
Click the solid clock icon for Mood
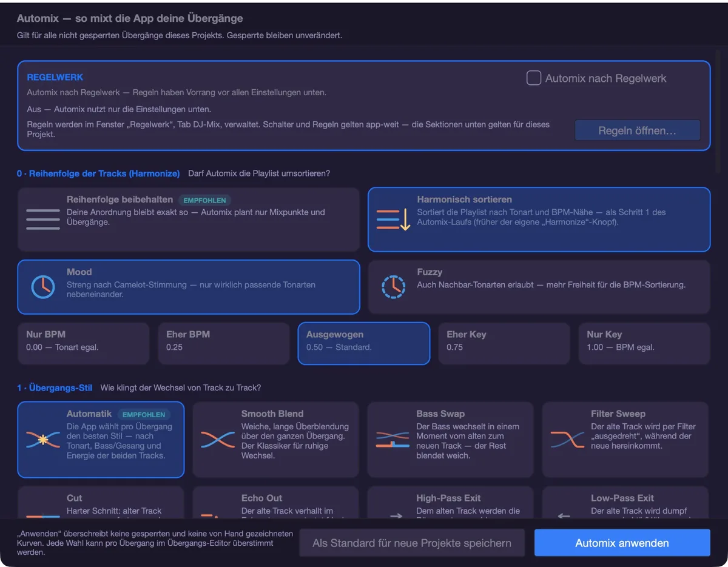click(x=43, y=287)
